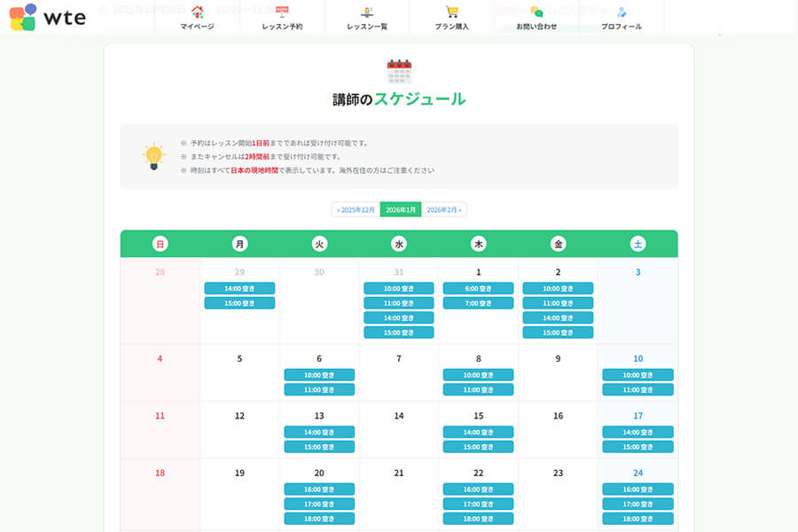Click the Saturday 土 column header
The width and height of the screenshot is (798, 532).
tap(638, 244)
